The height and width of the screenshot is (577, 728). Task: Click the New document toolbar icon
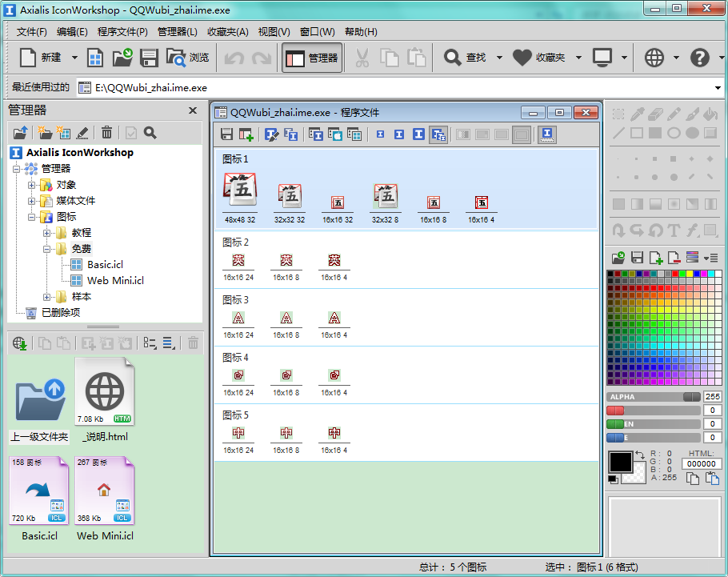(28, 58)
